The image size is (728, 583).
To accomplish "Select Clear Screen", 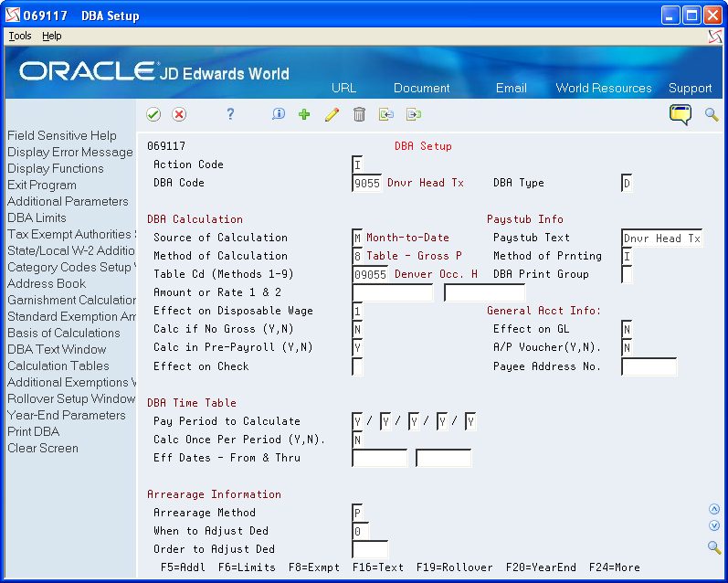I will click(x=43, y=449).
